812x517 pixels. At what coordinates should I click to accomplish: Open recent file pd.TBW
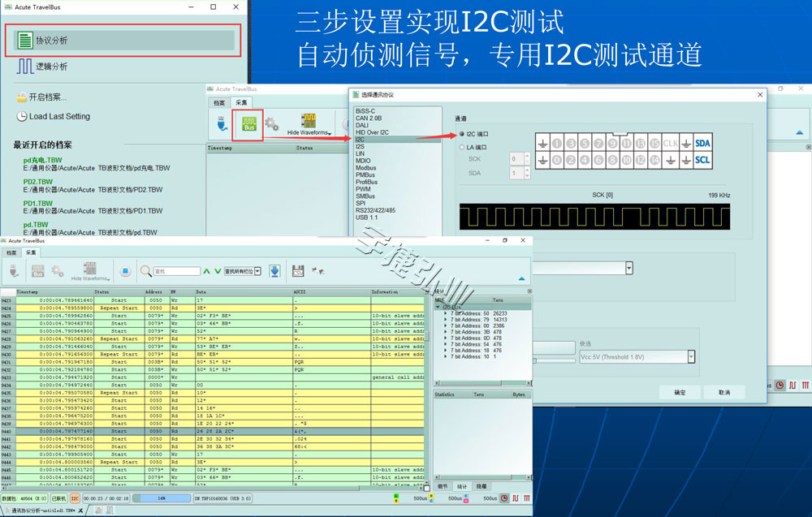coord(36,225)
